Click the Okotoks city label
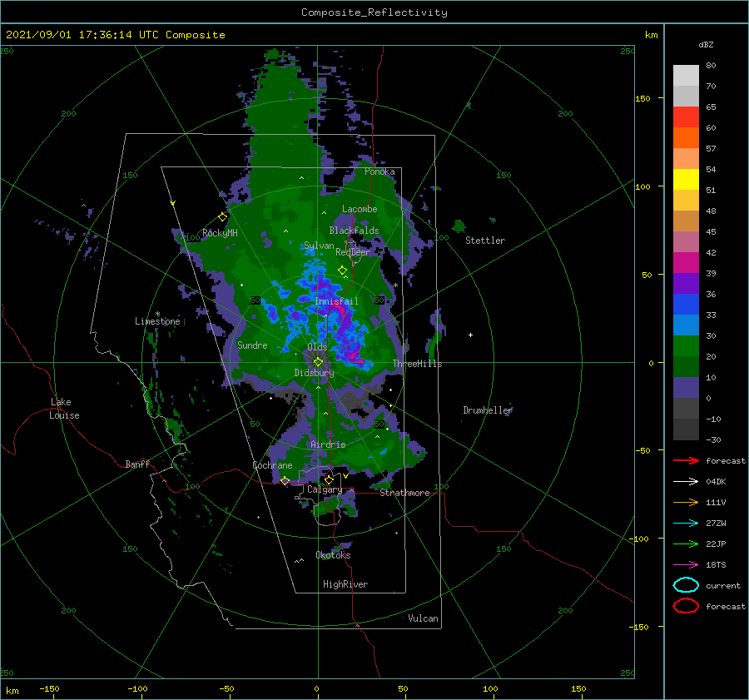 coord(333,555)
